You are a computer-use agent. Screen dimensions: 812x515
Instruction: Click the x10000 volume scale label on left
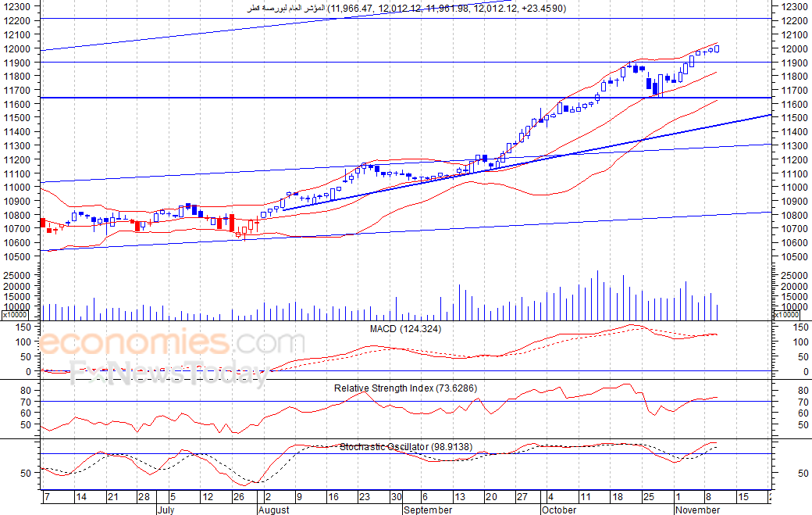point(15,315)
